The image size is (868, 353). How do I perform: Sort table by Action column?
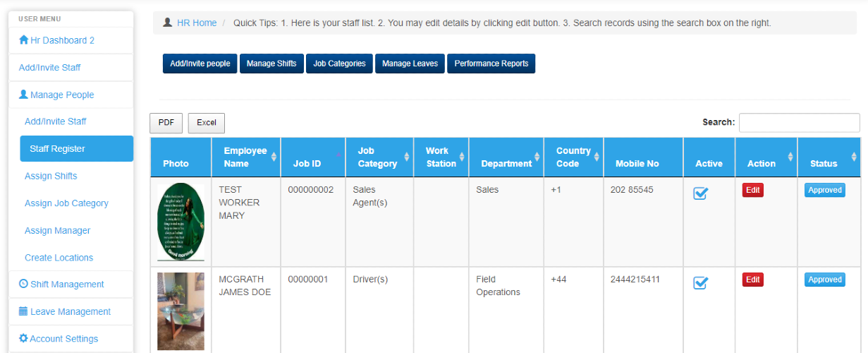pos(766,157)
